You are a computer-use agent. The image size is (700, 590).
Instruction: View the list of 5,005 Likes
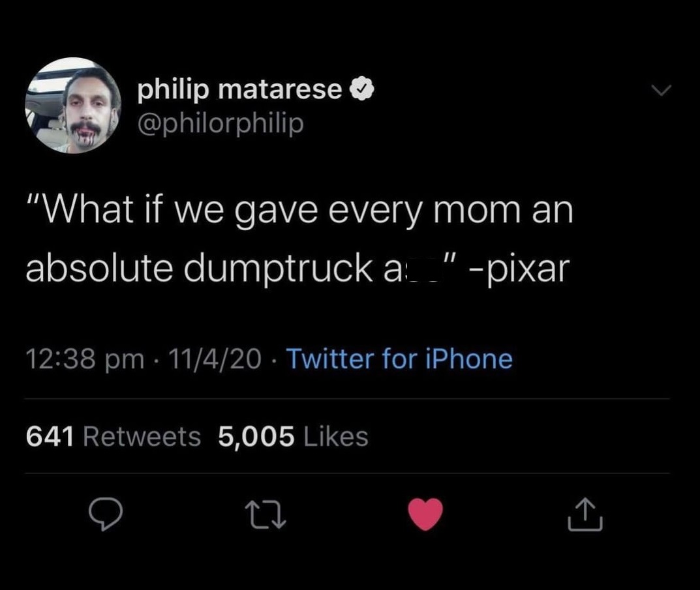coord(293,436)
